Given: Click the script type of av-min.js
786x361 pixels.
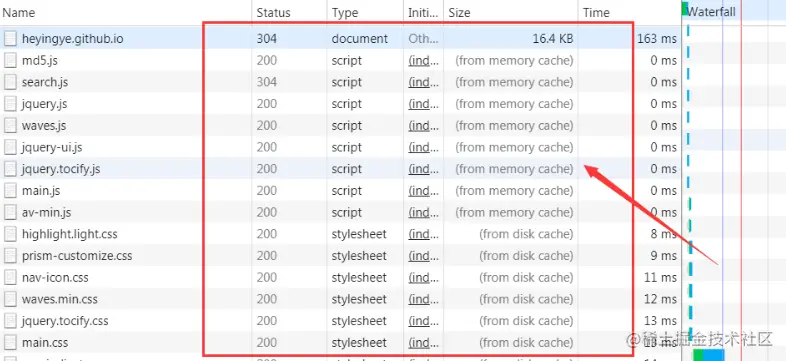Looking at the screenshot, I should pyautogui.click(x=346, y=213).
